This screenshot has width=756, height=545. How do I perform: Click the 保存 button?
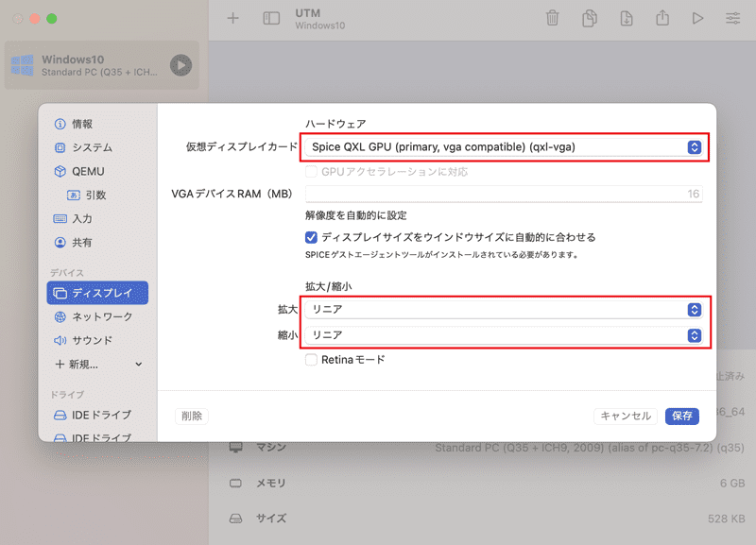pos(681,416)
